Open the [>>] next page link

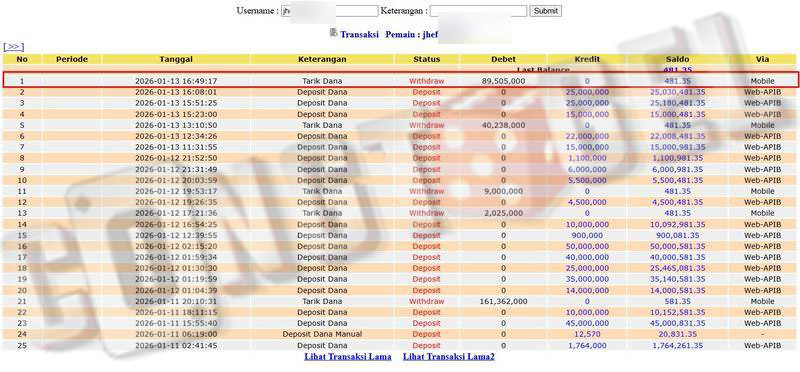[13, 46]
